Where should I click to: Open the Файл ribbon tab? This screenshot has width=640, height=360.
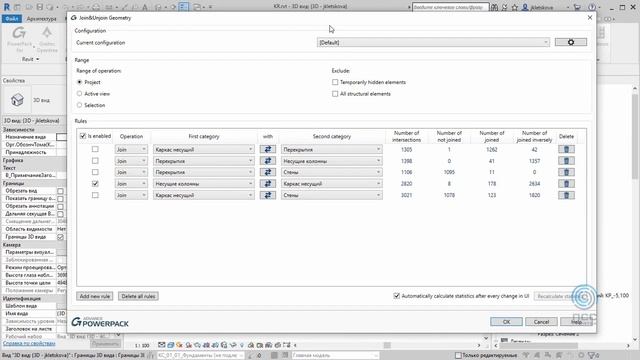(x=12, y=19)
